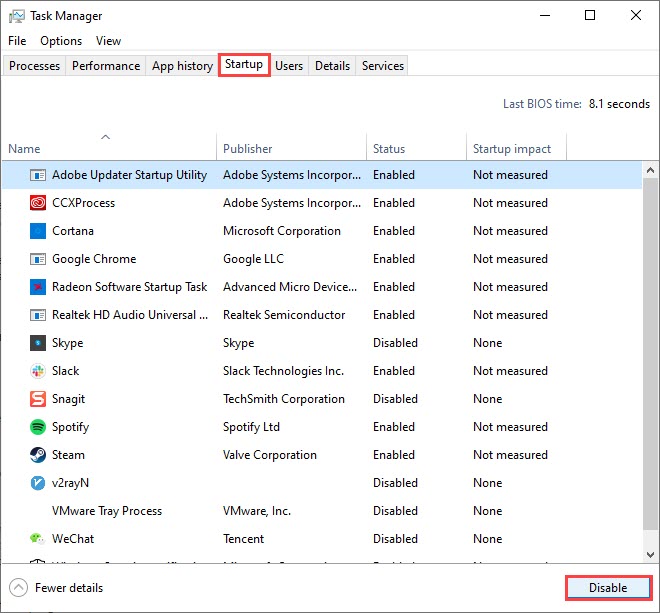Open the View menu
This screenshot has height=613, width=660.
[x=108, y=41]
